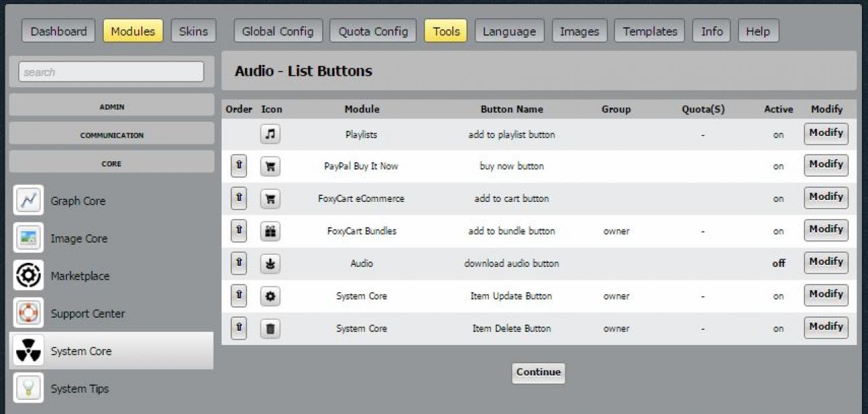Click the gear icon for Item Update Button

270,297
